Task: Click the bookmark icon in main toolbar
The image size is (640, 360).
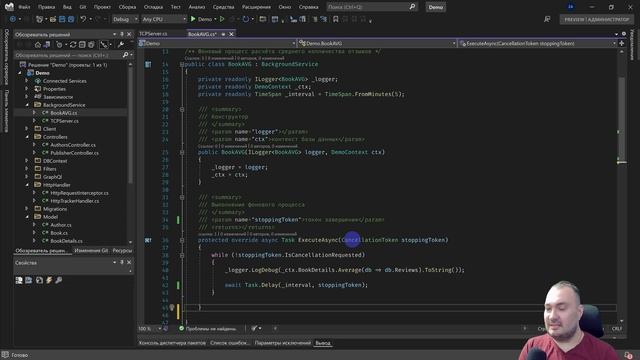Action: (336, 19)
